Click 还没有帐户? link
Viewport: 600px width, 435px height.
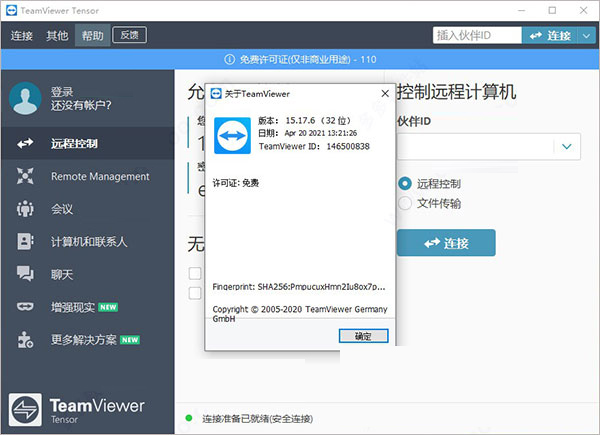[81, 105]
